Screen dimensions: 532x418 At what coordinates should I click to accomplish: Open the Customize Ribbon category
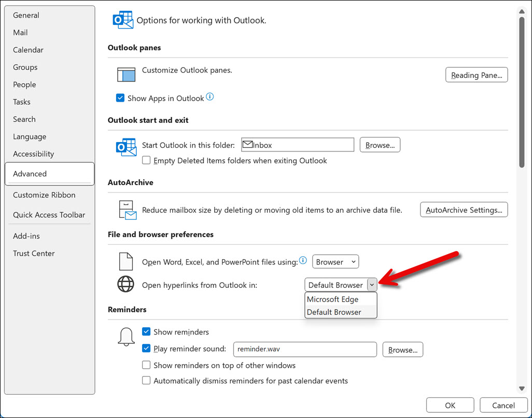pos(50,195)
